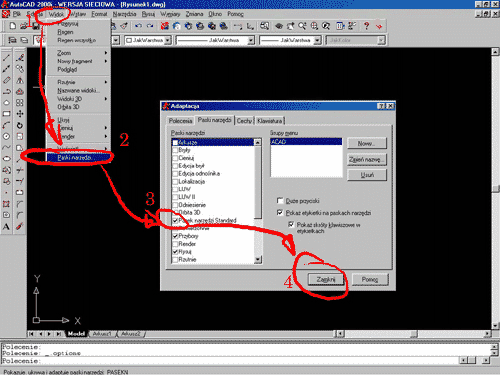Enable the Cieniuj toolbar checkbox
The height and width of the screenshot is (375, 500).
tap(175, 158)
